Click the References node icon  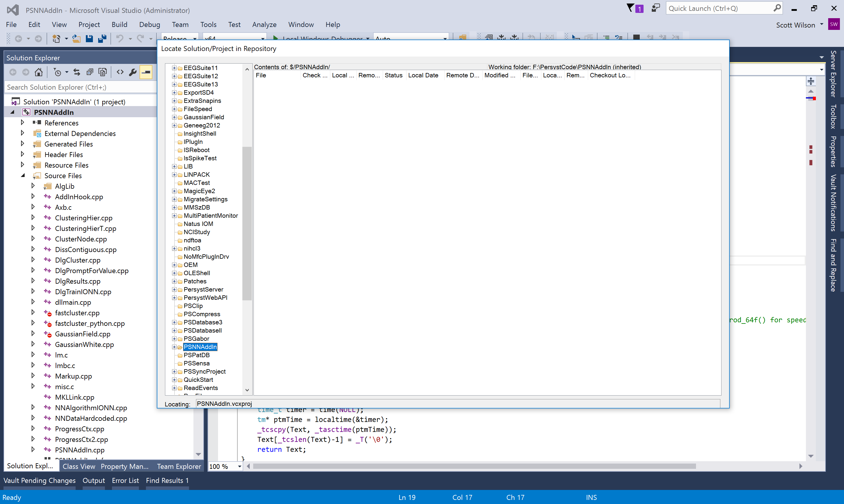pos(37,122)
